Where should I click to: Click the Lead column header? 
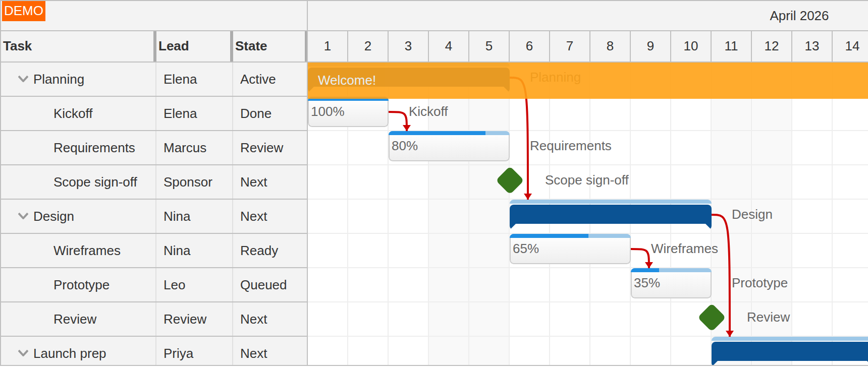pos(174,46)
